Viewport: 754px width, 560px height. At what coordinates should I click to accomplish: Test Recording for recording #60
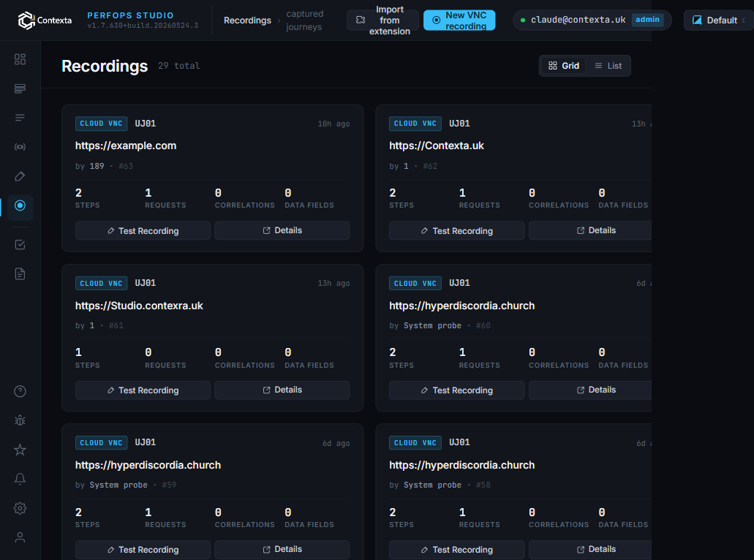[457, 390]
